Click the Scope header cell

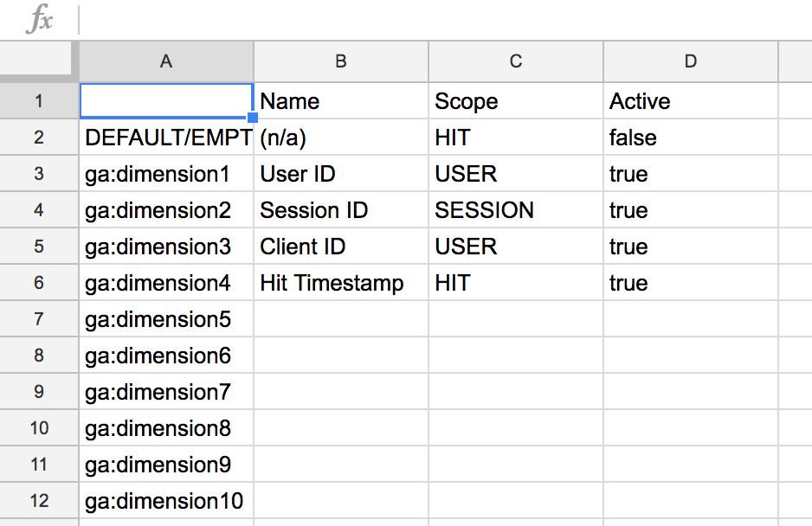(516, 101)
